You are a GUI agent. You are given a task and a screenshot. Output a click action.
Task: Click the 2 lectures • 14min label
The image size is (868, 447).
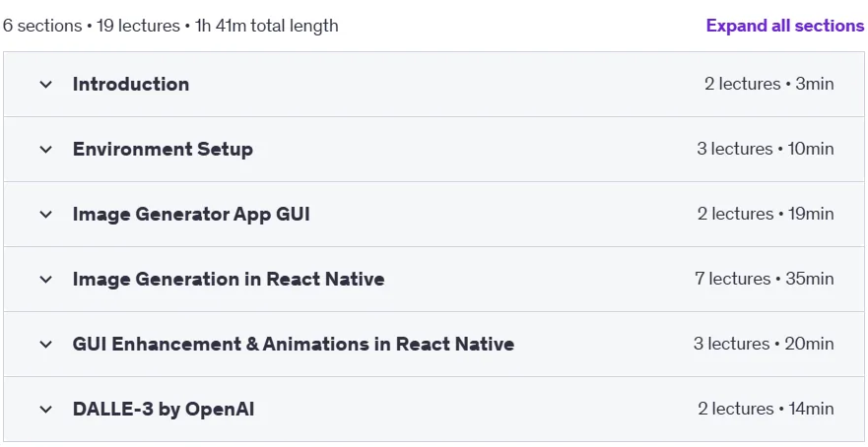766,409
